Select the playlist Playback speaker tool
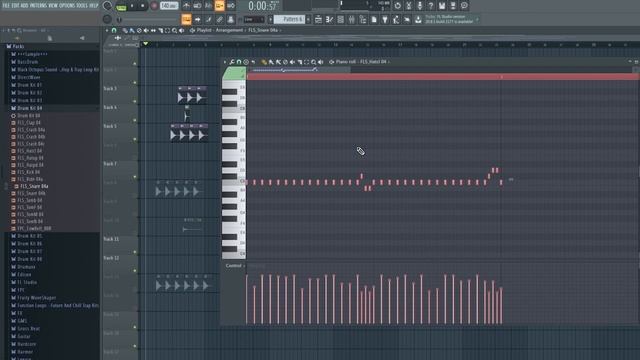The width and height of the screenshot is (640, 360). pos(181,30)
